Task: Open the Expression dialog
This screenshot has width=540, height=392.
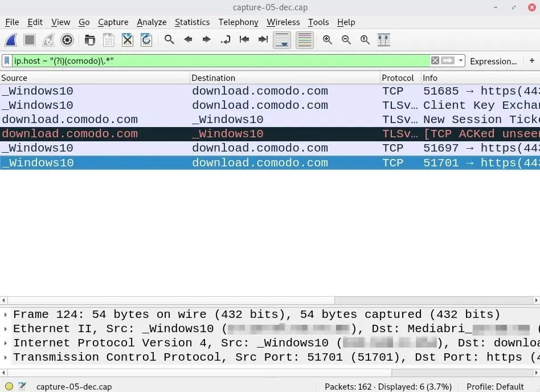Action: click(x=493, y=62)
